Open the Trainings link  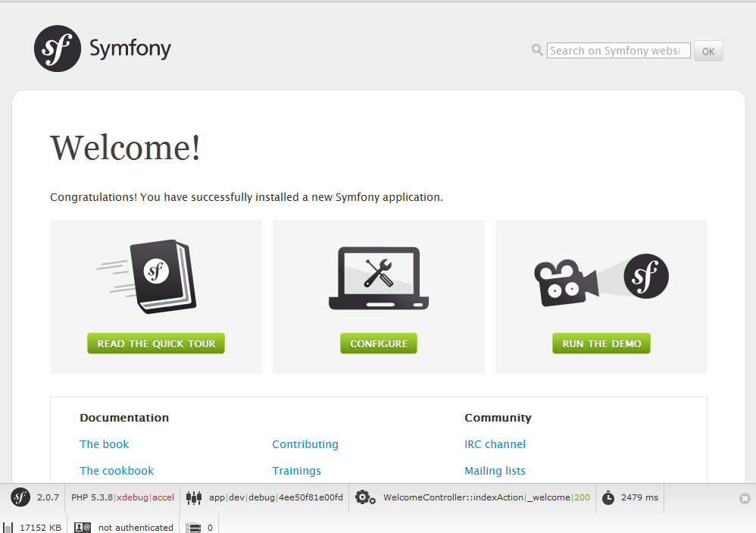(296, 471)
